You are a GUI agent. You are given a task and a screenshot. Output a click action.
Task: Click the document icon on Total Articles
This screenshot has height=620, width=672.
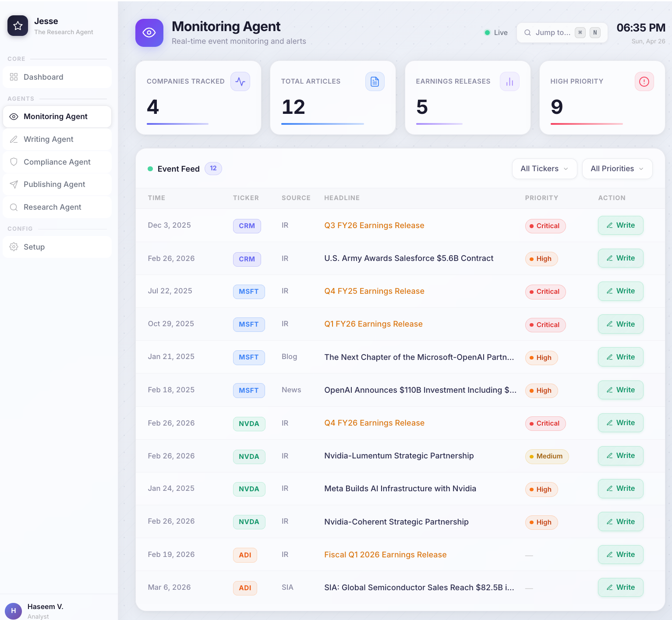(x=375, y=81)
